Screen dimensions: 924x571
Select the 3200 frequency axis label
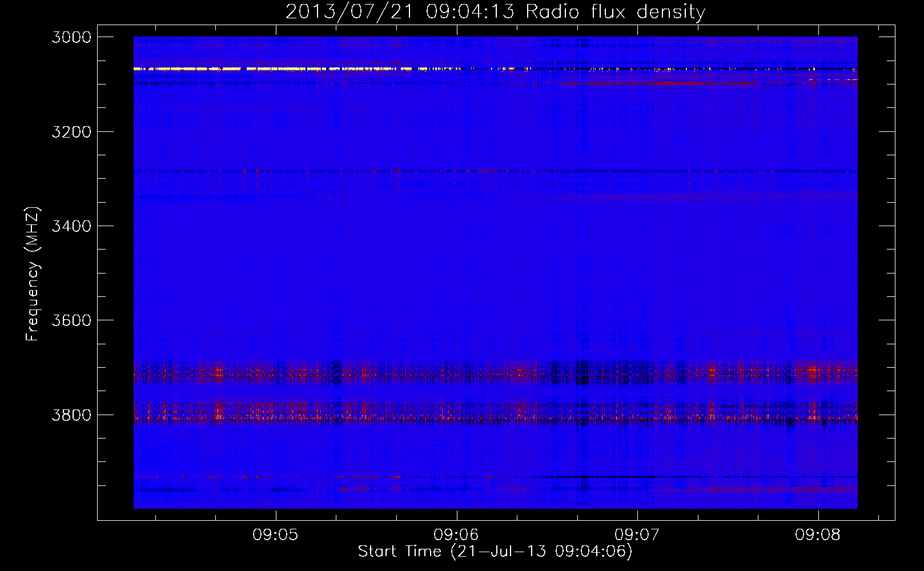tap(71, 131)
